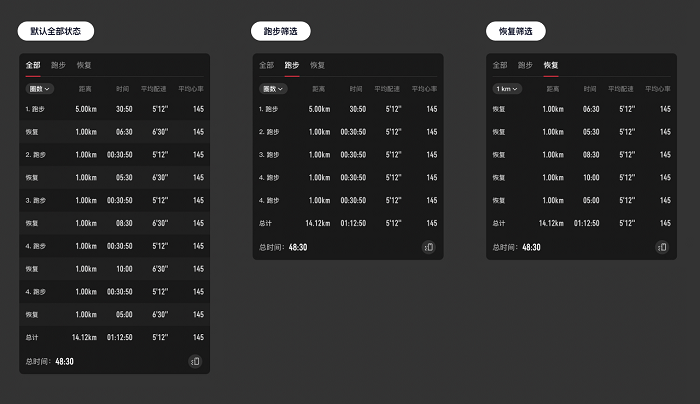Switch to the 跑步 tab in the 默认全部状态 panel

(x=58, y=65)
